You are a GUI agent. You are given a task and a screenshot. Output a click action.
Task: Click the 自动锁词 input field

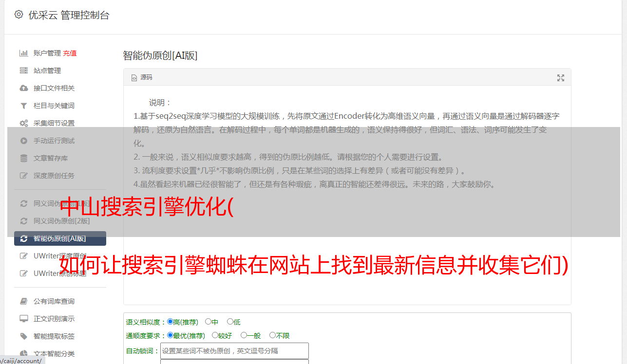(234, 351)
